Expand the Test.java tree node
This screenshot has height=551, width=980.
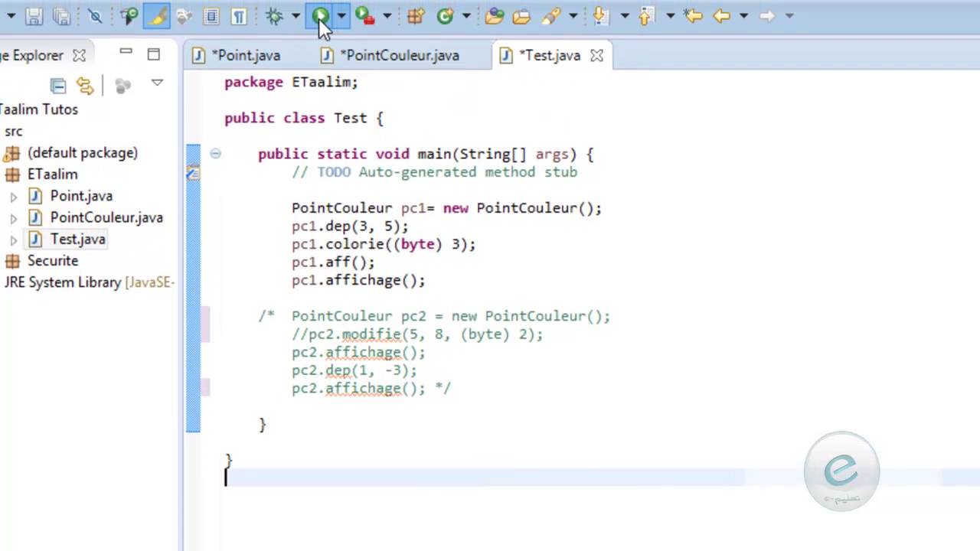point(13,240)
